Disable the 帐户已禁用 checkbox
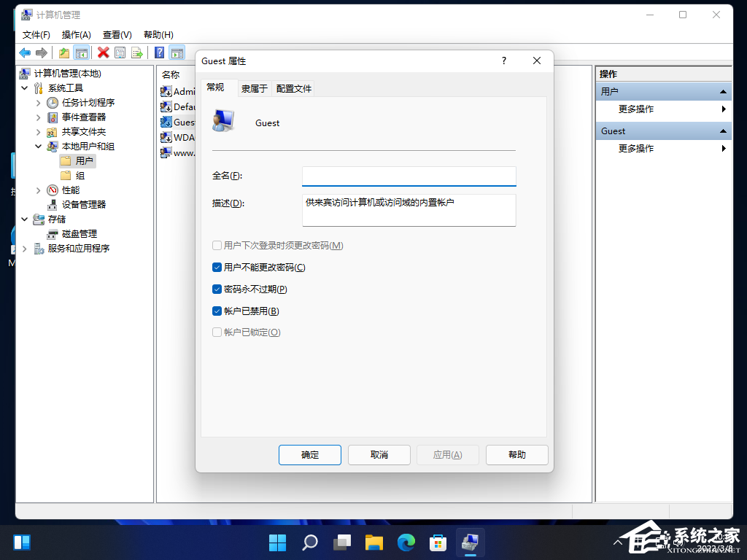The image size is (747, 560). click(x=217, y=311)
